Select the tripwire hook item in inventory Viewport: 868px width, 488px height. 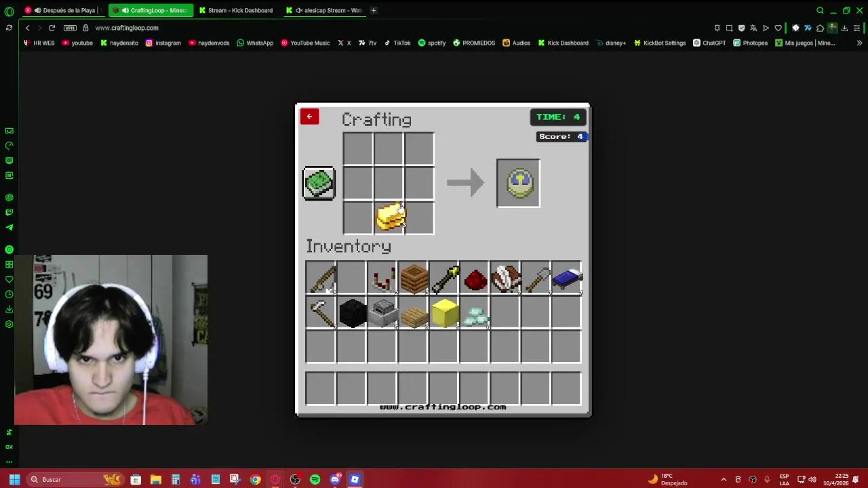[382, 279]
